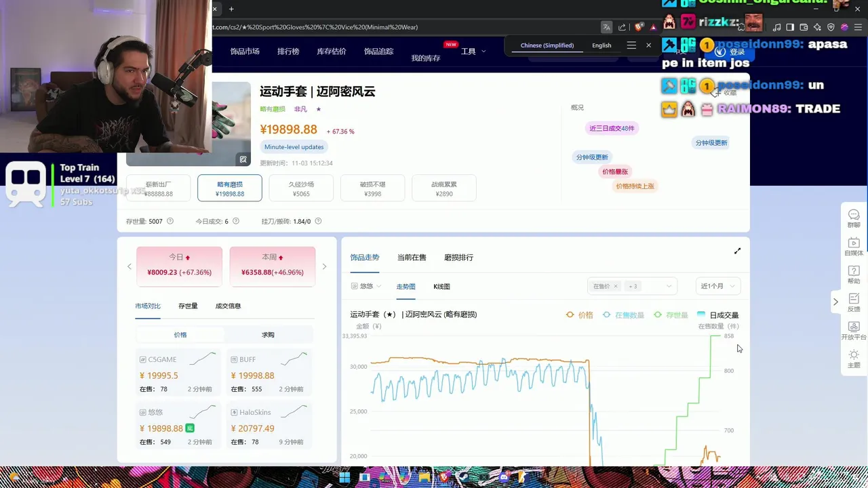
Task: Go to 饰品追踪 in navbar
Action: point(378,52)
